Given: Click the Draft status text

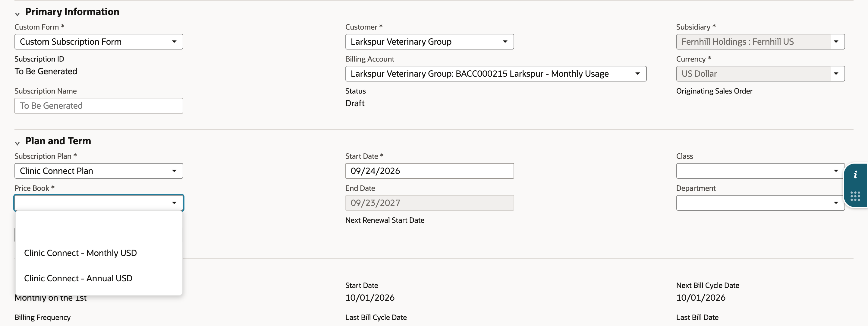Looking at the screenshot, I should click(x=355, y=103).
